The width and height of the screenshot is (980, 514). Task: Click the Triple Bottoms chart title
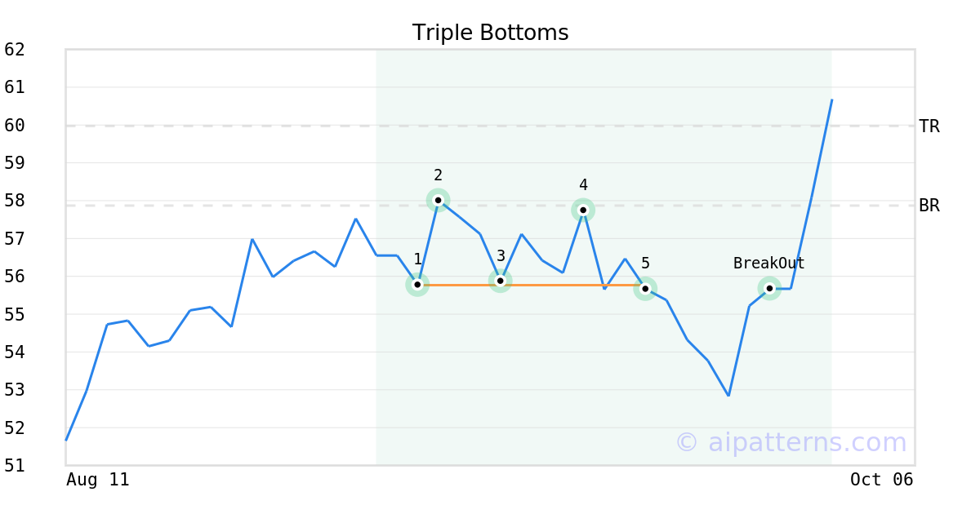tap(490, 33)
